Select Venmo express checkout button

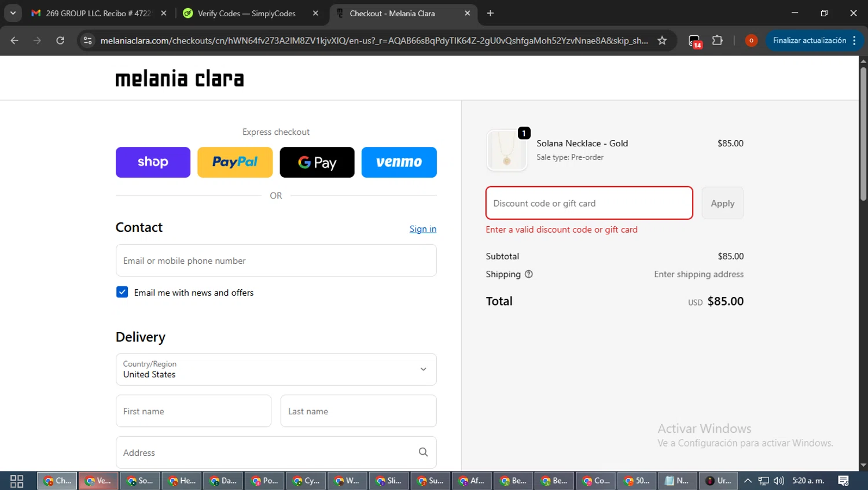[x=399, y=162]
